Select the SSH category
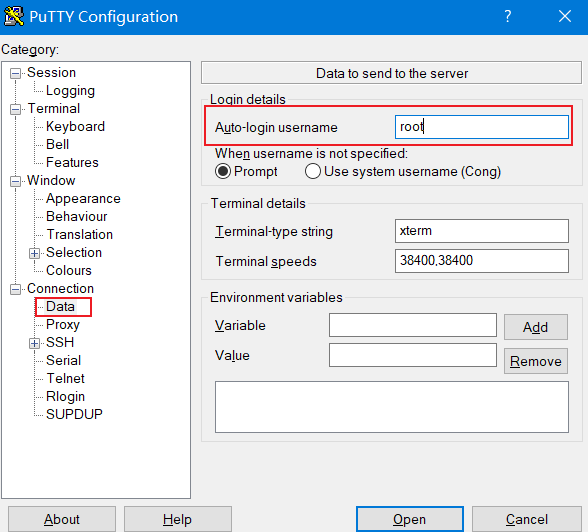588x532 pixels. pyautogui.click(x=60, y=342)
